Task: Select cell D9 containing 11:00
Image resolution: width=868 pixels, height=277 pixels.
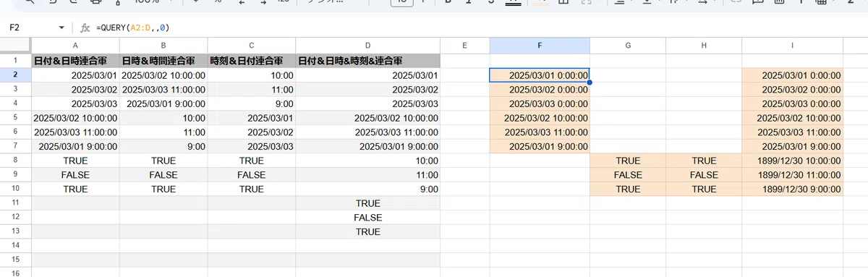Action: (x=367, y=175)
